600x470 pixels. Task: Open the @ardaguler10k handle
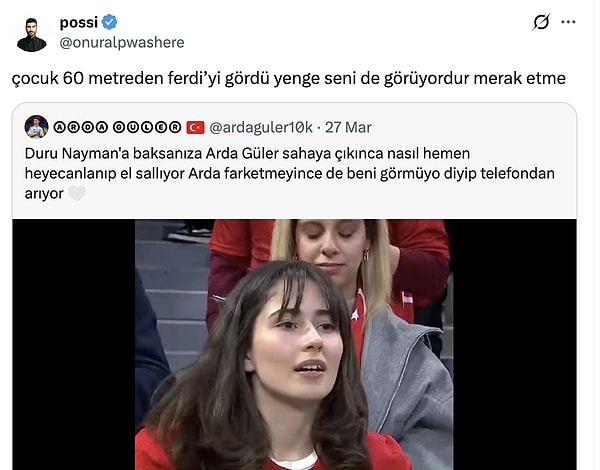point(261,127)
